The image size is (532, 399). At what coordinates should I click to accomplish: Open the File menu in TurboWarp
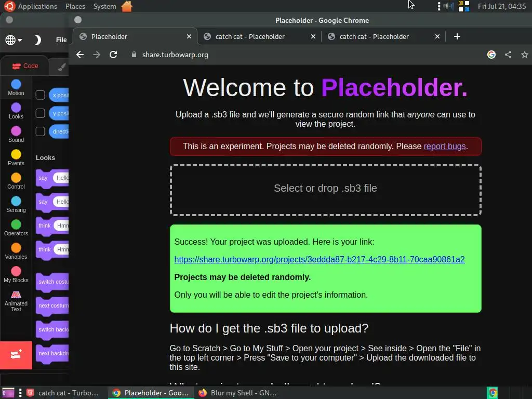61,40
